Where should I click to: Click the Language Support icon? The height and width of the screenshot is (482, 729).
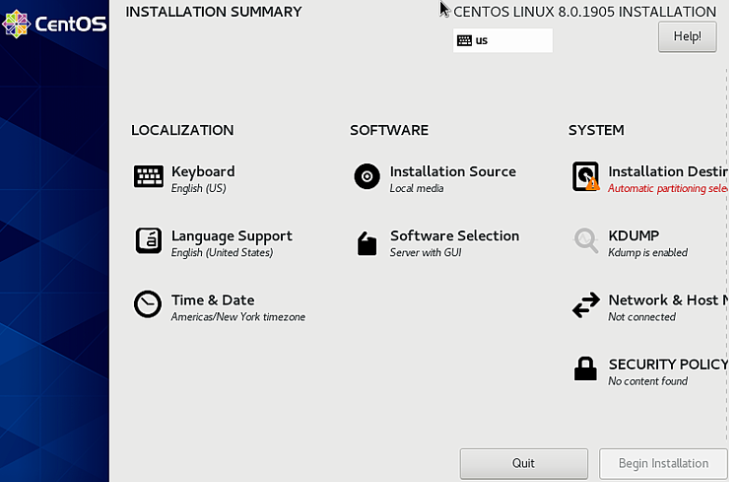click(x=148, y=241)
